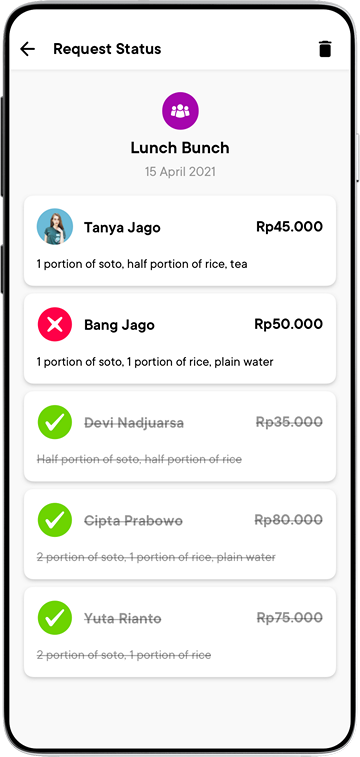Go back using the arrow icon
Viewport: 360px width, 757px height.
[28, 49]
